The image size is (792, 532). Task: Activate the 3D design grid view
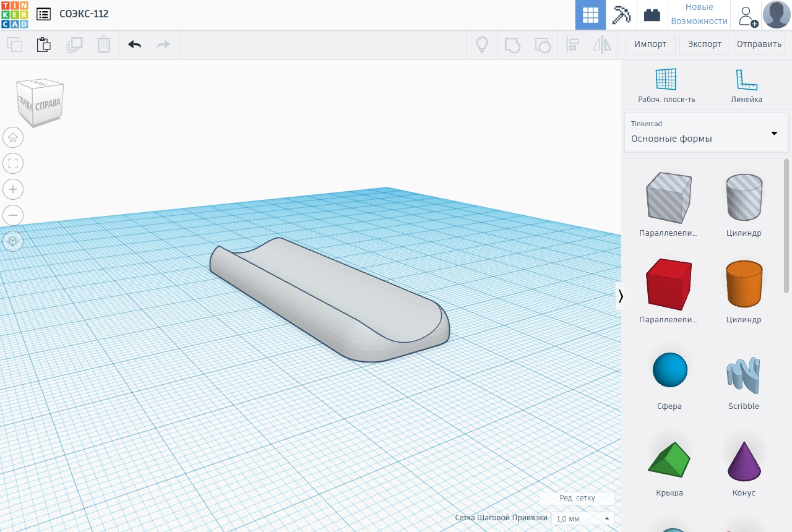click(x=590, y=15)
